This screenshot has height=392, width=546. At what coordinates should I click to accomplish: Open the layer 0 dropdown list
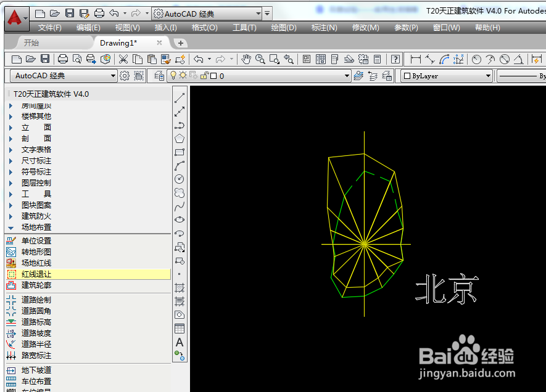347,76
